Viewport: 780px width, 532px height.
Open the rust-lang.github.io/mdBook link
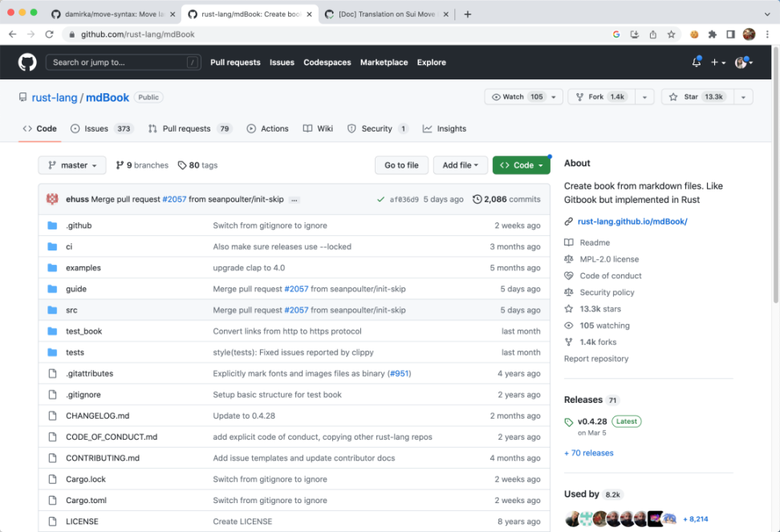(x=632, y=221)
